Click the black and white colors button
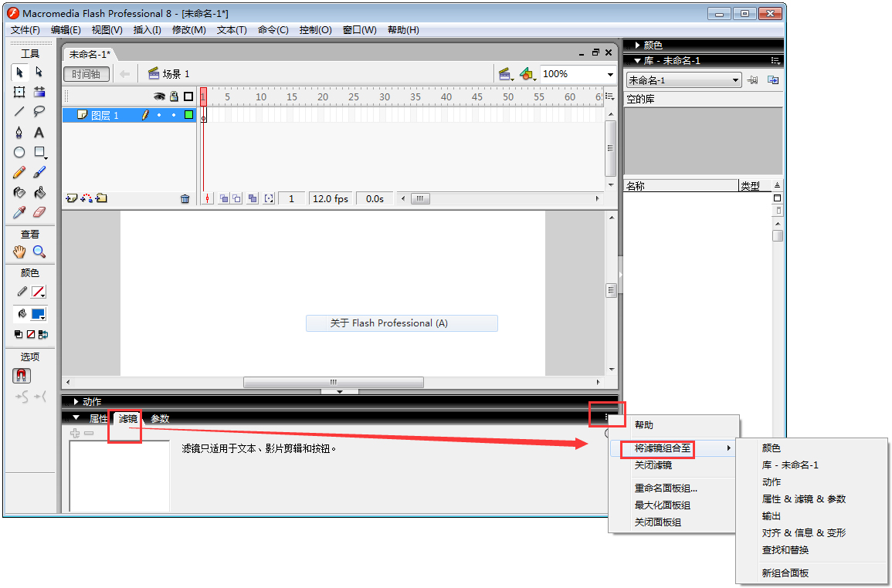This screenshot has width=892, height=588. pos(19,334)
